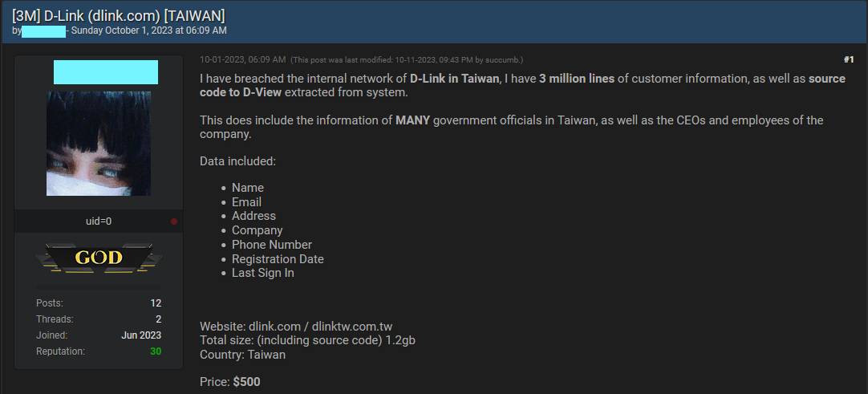868x394 pixels.
Task: Click the Reputation value 30
Action: [x=156, y=351]
